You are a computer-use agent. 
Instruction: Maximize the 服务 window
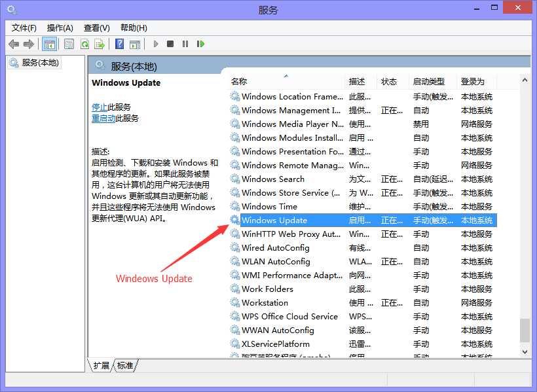[494, 8]
